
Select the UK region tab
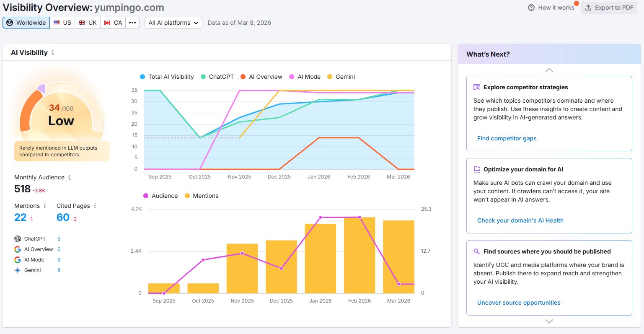[x=88, y=23]
